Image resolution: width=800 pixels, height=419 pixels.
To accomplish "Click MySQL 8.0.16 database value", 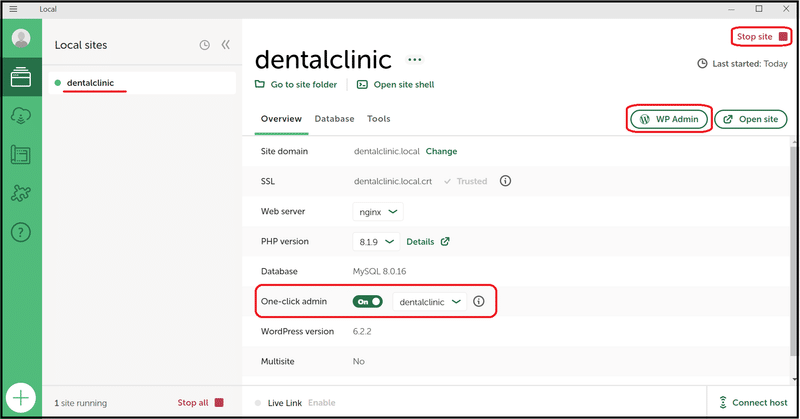I will (x=380, y=272).
